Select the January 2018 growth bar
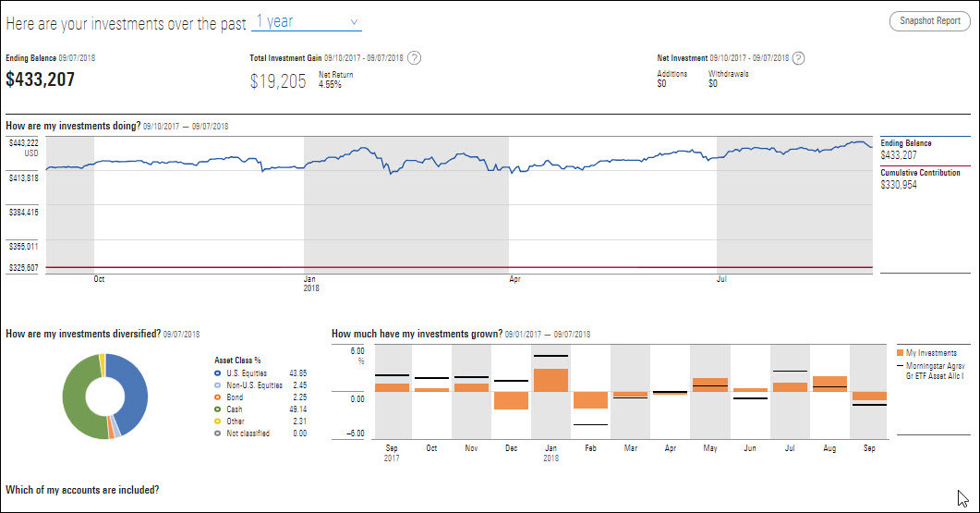980x513 pixels. click(x=550, y=380)
